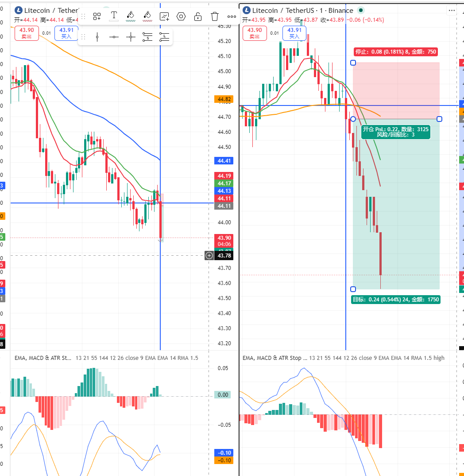The height and width of the screenshot is (476, 464).
Task: Click the left chart Litecoin / Tether title
Action: [51, 10]
